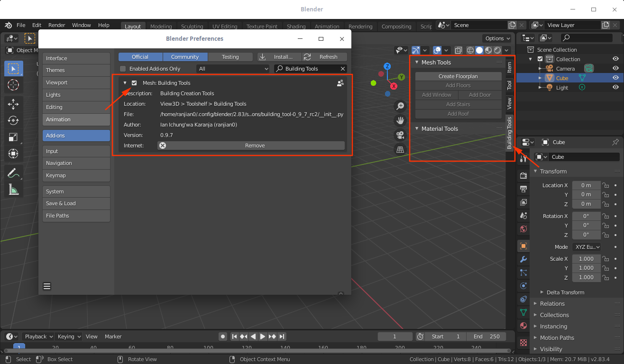
Task: Open the Modifiers wrench properties tab
Action: point(523,259)
